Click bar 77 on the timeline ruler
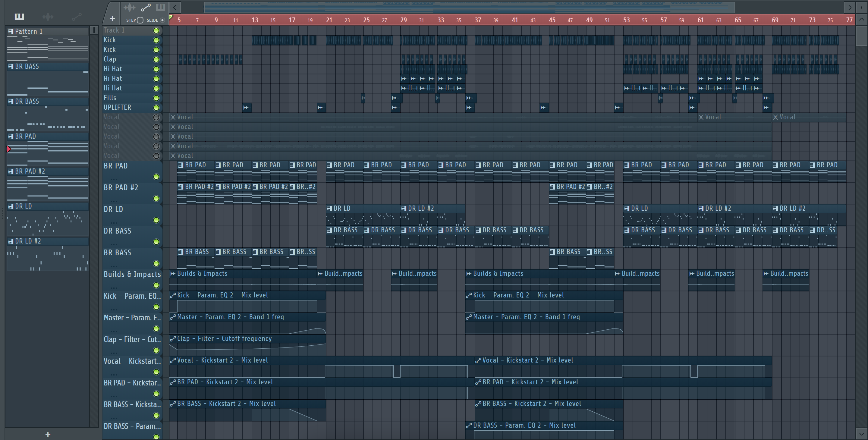This screenshot has height=440, width=868. [x=850, y=20]
